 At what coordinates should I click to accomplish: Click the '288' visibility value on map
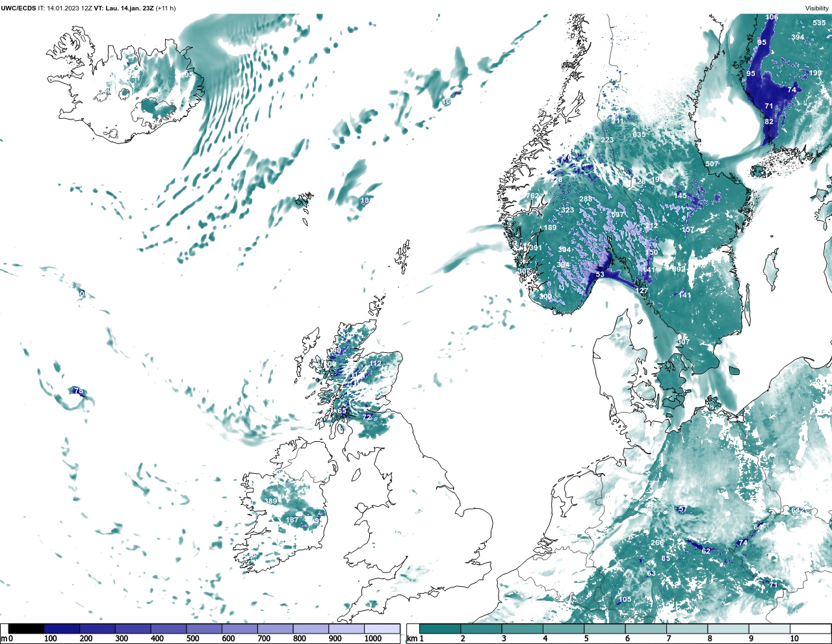(586, 199)
